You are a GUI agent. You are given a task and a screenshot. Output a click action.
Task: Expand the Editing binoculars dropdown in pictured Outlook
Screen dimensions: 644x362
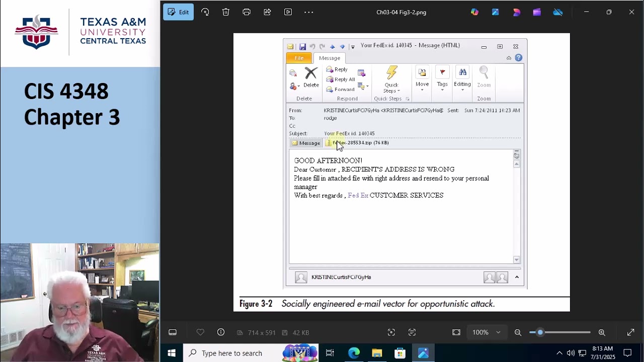point(462,79)
